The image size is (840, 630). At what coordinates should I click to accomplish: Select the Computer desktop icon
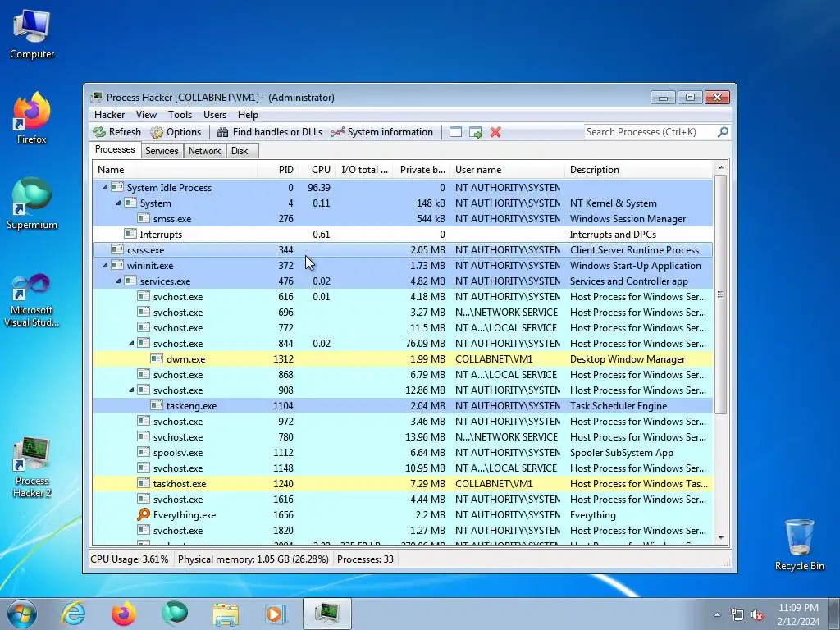(x=32, y=33)
